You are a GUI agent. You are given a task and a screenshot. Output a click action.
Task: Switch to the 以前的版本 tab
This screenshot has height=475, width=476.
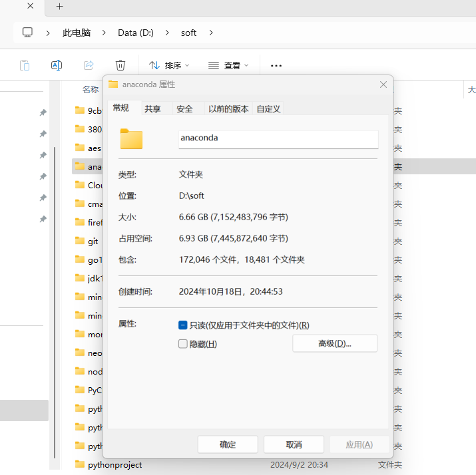point(228,109)
